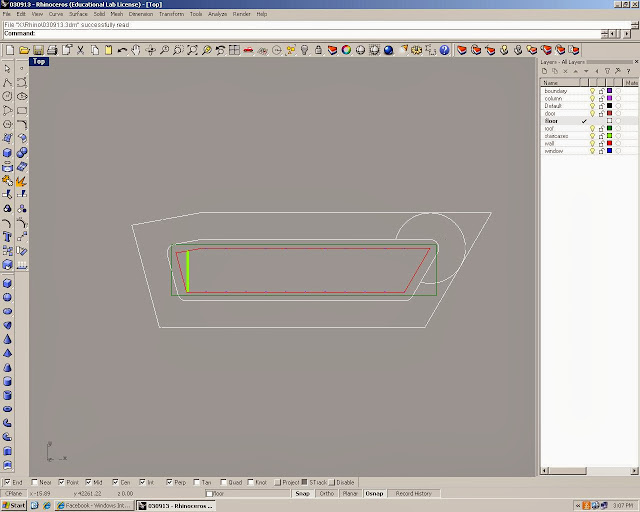Choose the Polyline tool in left toolbar

(7, 83)
